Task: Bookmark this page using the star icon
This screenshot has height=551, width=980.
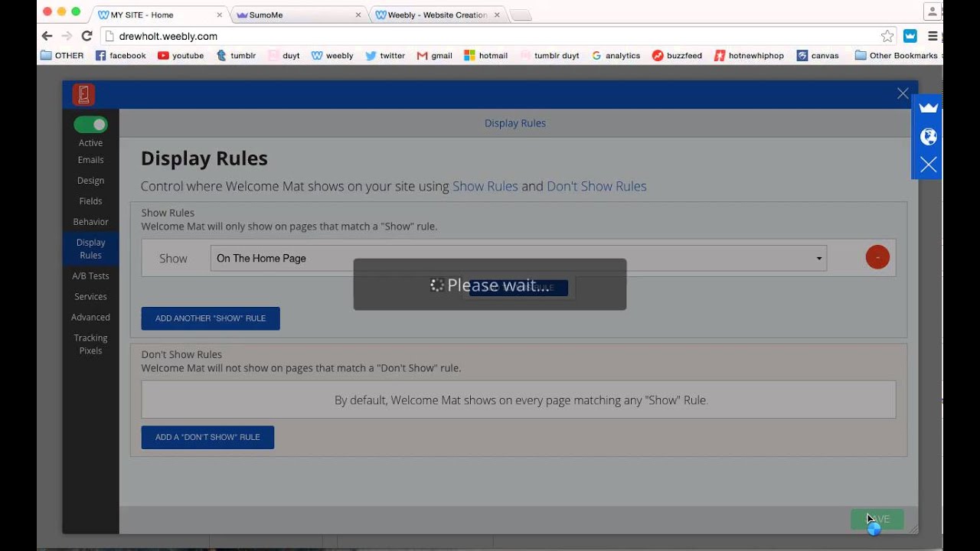Action: (887, 36)
